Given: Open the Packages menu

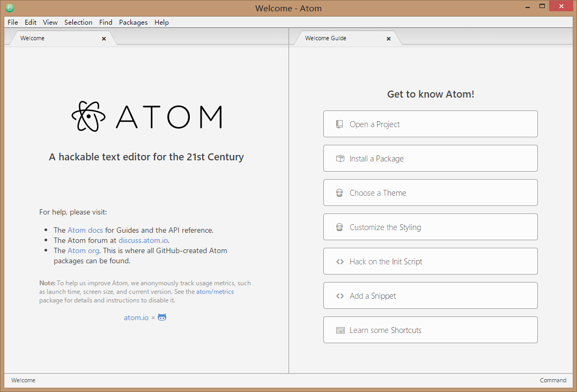Looking at the screenshot, I should coord(133,22).
